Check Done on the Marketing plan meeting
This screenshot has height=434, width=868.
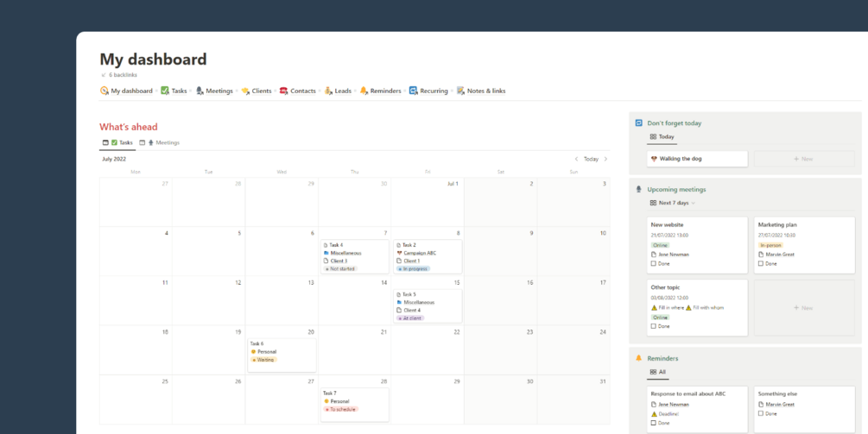tap(761, 264)
